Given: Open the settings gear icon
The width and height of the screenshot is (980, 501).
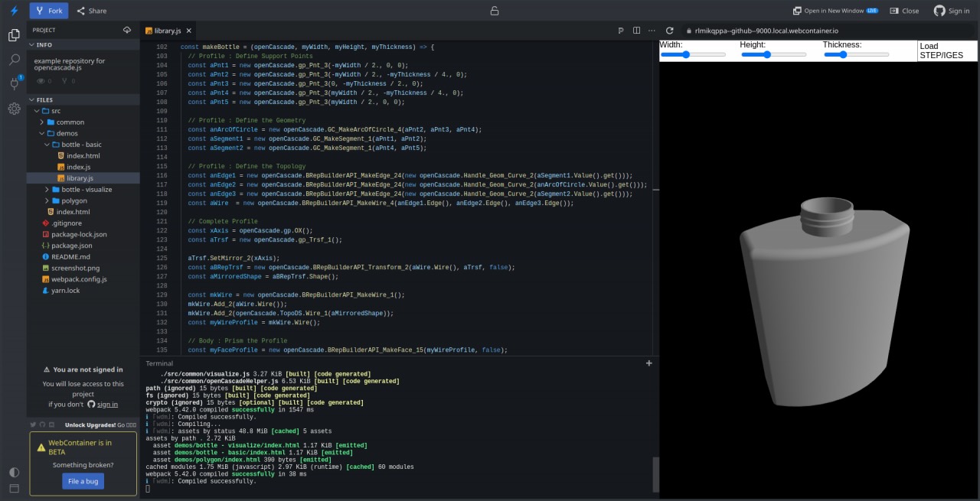Looking at the screenshot, I should tap(14, 109).
